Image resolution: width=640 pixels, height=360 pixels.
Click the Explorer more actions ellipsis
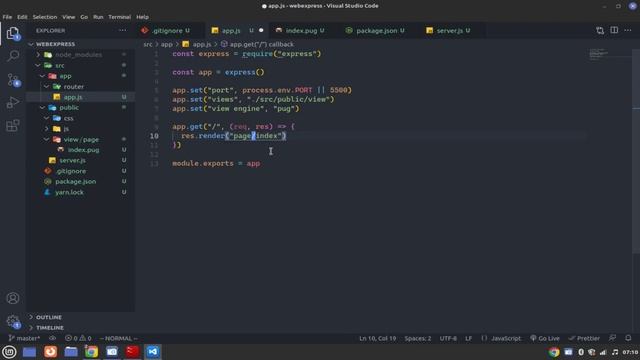[122, 31]
